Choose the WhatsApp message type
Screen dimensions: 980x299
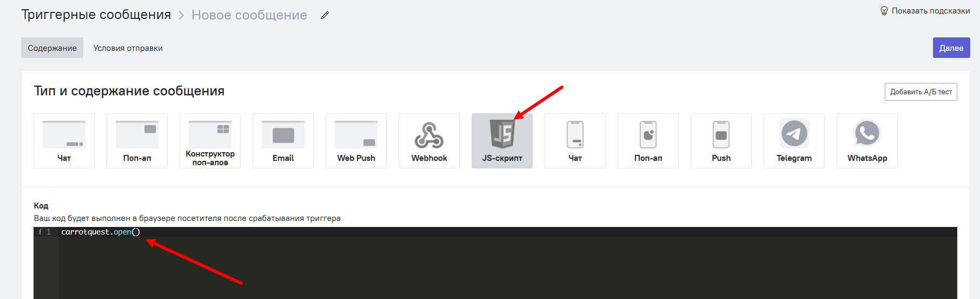(867, 141)
